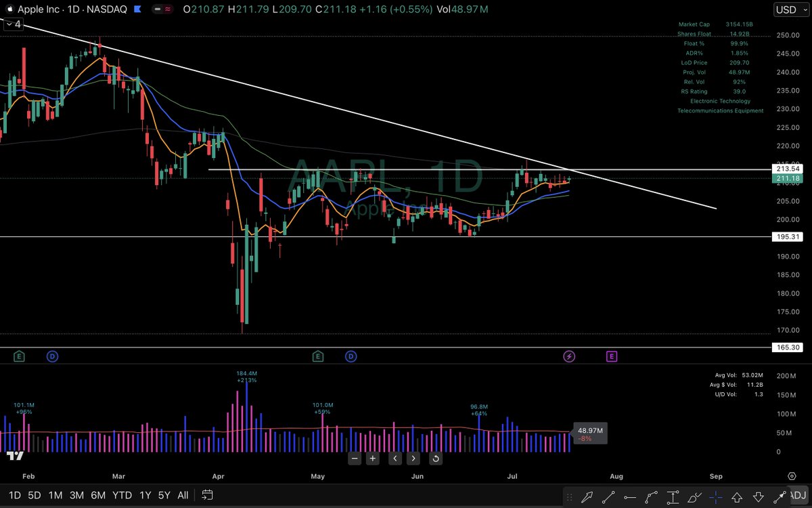Viewport: 812px width, 508px height.
Task: Reset the chart view
Action: 436,459
